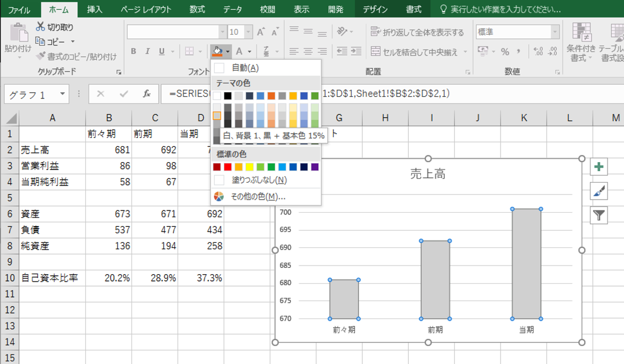Viewport: 624px width, 364px height.
Task: Toggle Wrap Text (折り返して全体を表示する)
Action: coord(417,32)
